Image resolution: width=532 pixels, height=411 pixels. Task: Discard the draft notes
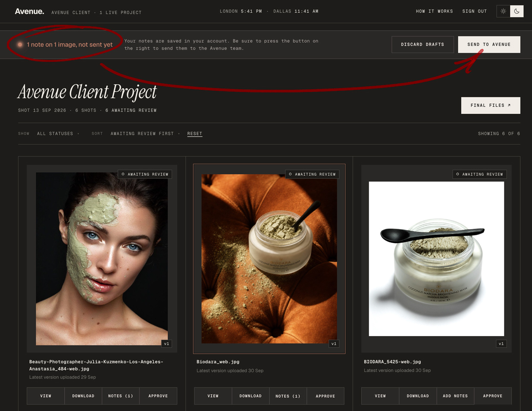(422, 44)
